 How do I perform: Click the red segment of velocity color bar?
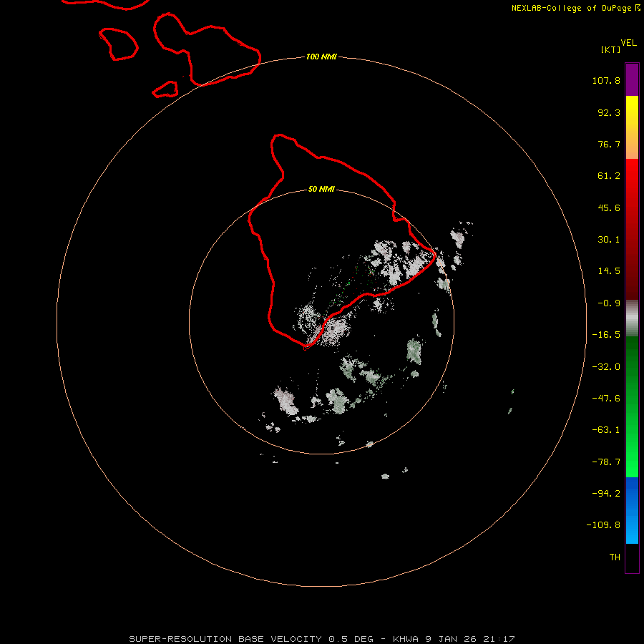tap(632, 229)
